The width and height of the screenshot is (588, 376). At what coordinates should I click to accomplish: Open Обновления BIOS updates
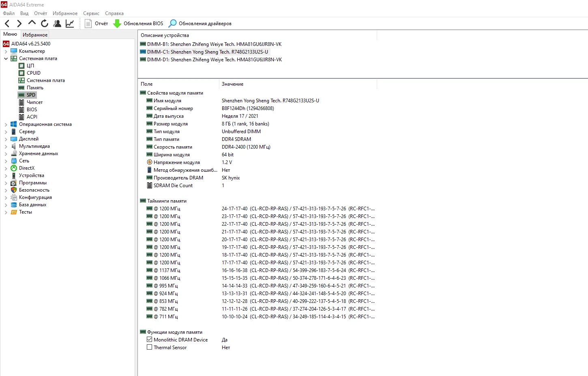point(138,24)
